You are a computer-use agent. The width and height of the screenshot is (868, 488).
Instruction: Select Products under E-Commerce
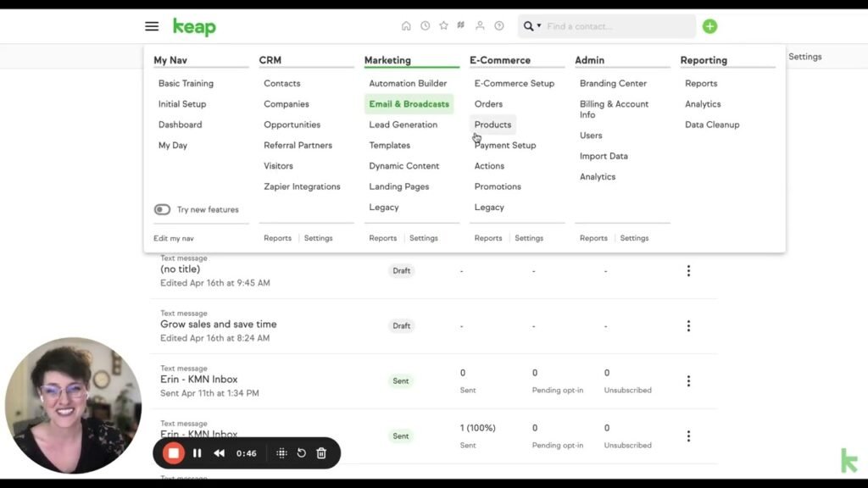492,124
